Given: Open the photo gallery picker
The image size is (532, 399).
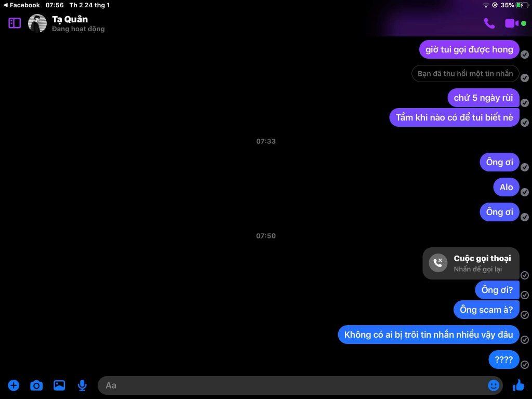Looking at the screenshot, I should click(59, 385).
